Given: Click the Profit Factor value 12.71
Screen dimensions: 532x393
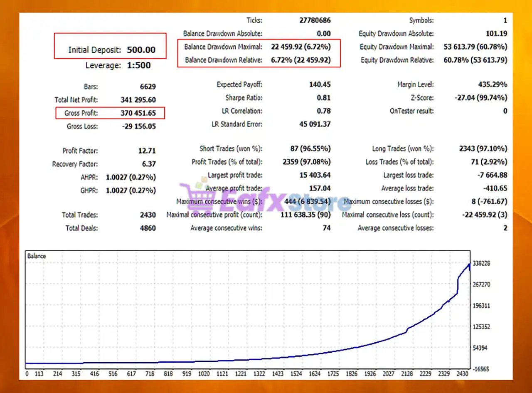Looking at the screenshot, I should [x=147, y=151].
